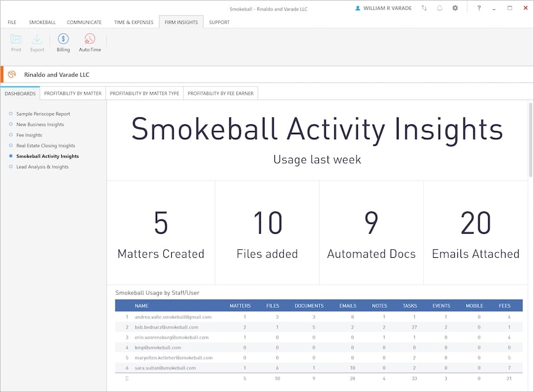This screenshot has height=392, width=534.
Task: Switch to the TIME & EXPENSES tab
Action: (133, 22)
